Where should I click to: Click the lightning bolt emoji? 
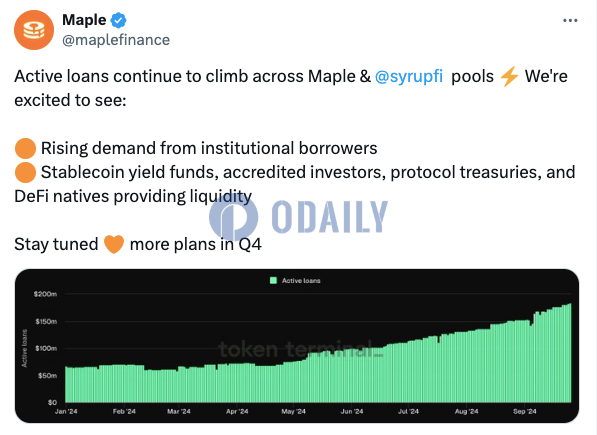point(509,76)
